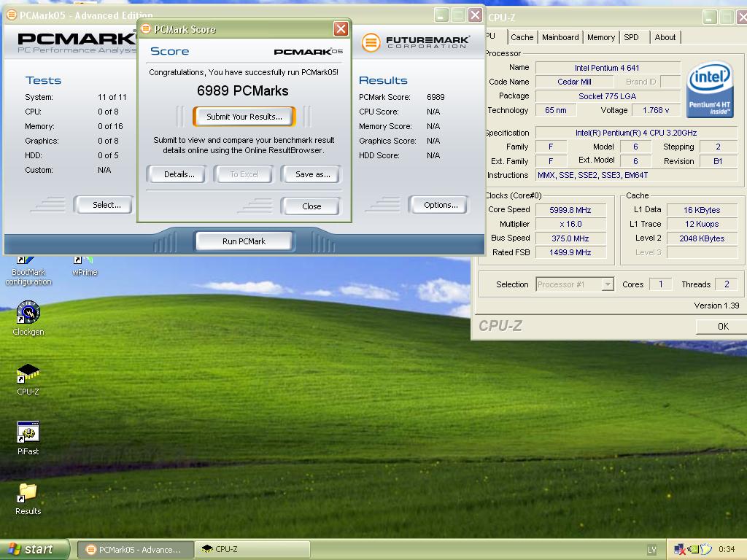
Task: Click the Threads value field
Action: (x=727, y=284)
